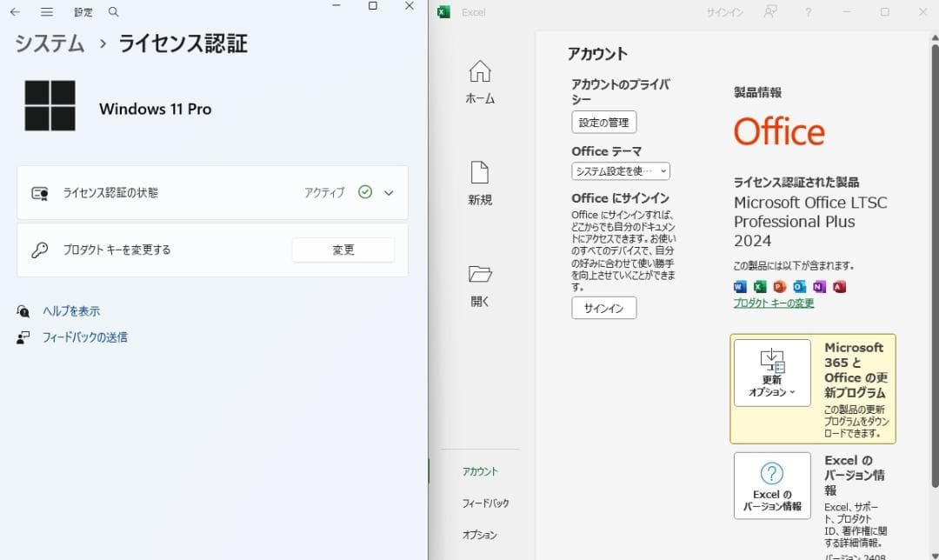
Task: Click the OneNote icon in included products
Action: [820, 286]
